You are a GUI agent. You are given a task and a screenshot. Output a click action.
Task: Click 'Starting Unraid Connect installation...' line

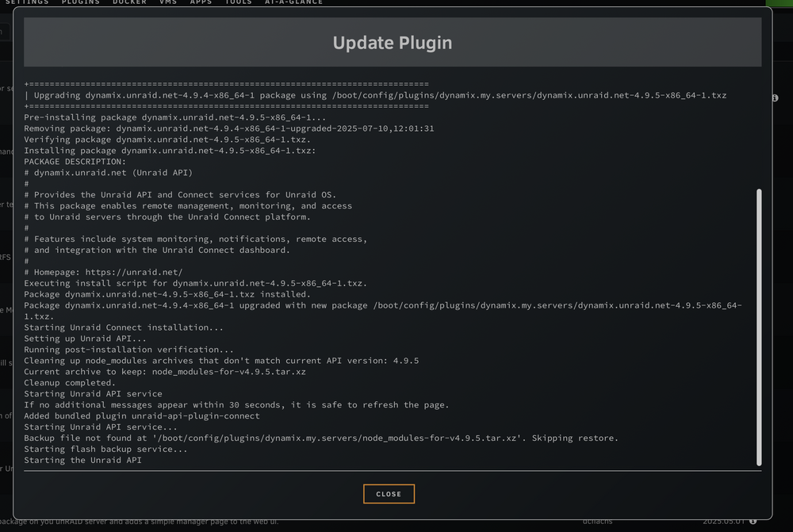[x=124, y=327]
